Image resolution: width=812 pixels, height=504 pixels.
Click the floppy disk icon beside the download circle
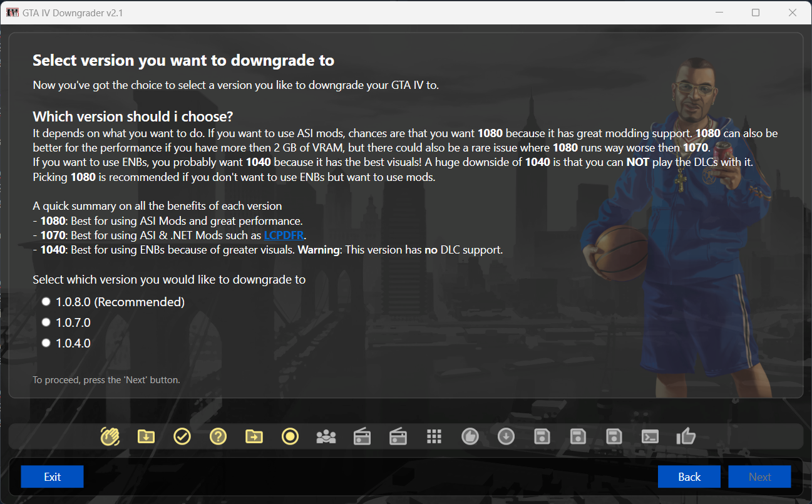point(542,436)
